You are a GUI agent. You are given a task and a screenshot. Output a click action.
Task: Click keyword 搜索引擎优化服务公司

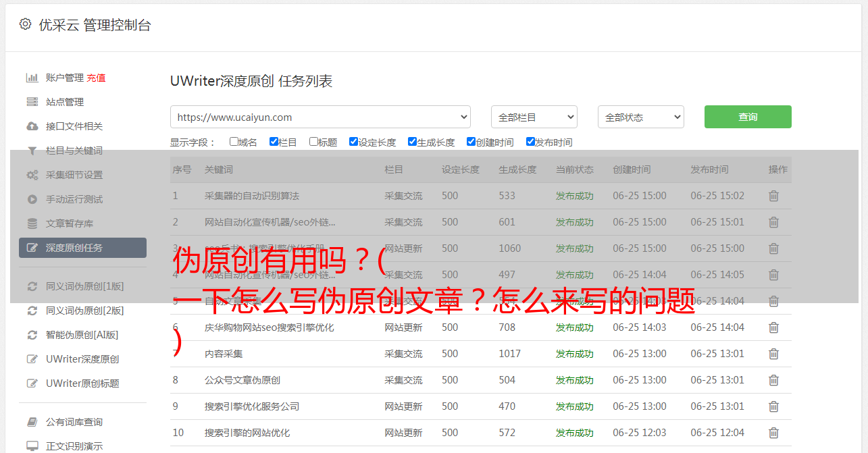point(252,406)
